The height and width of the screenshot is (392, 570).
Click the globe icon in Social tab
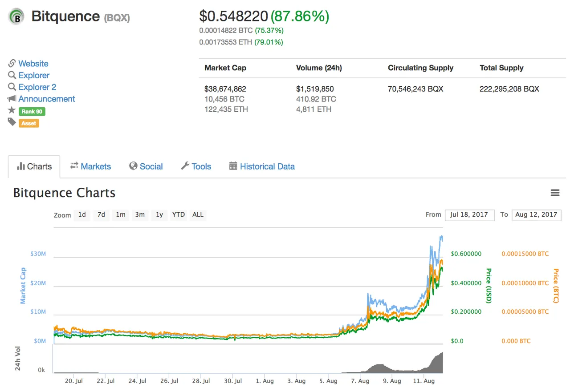[x=133, y=166]
